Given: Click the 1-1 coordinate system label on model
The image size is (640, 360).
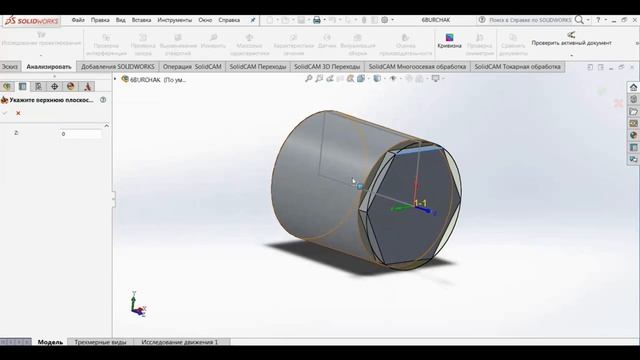Looking at the screenshot, I should 421,203.
